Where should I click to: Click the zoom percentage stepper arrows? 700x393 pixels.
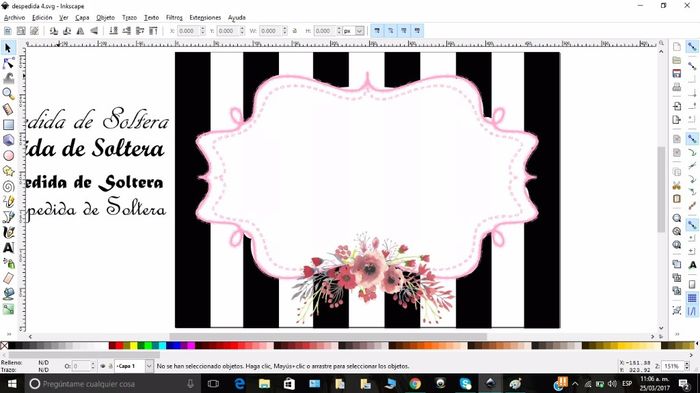point(687,366)
